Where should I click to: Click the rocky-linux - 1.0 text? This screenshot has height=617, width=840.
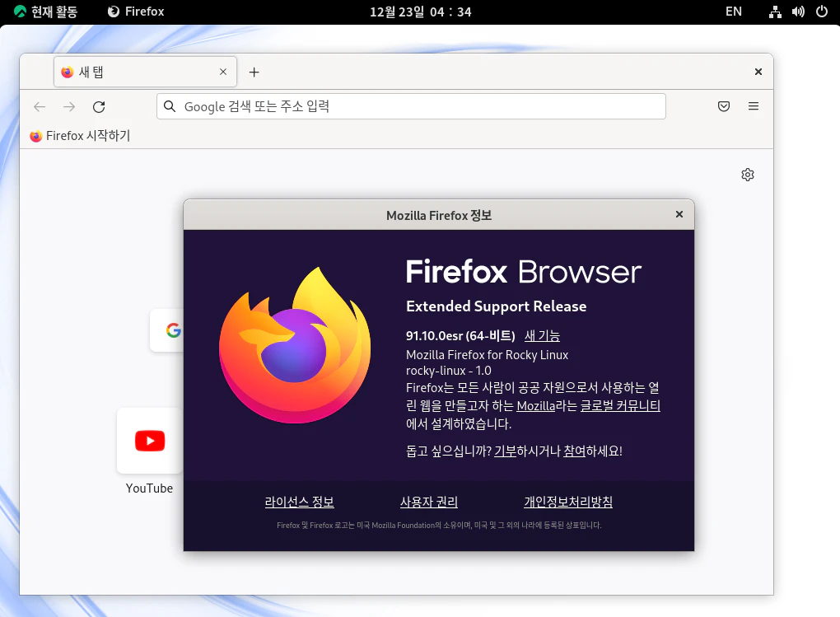pos(448,371)
